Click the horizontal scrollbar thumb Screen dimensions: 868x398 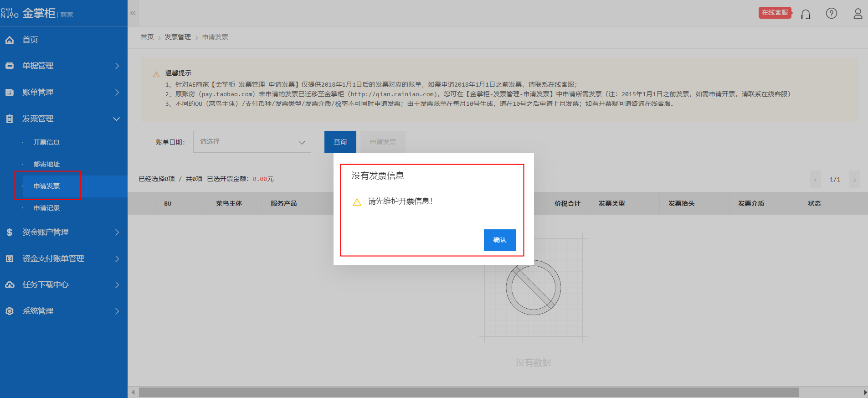tap(469, 392)
